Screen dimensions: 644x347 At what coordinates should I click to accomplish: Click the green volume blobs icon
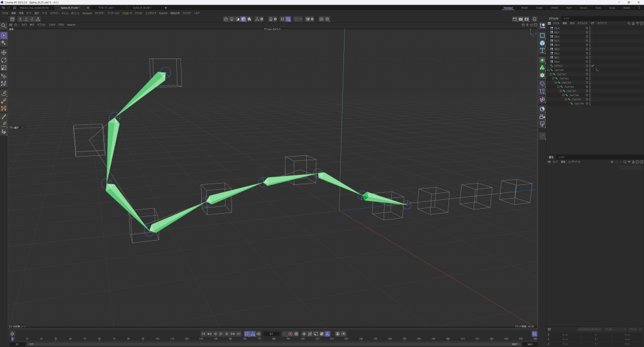tap(542, 68)
